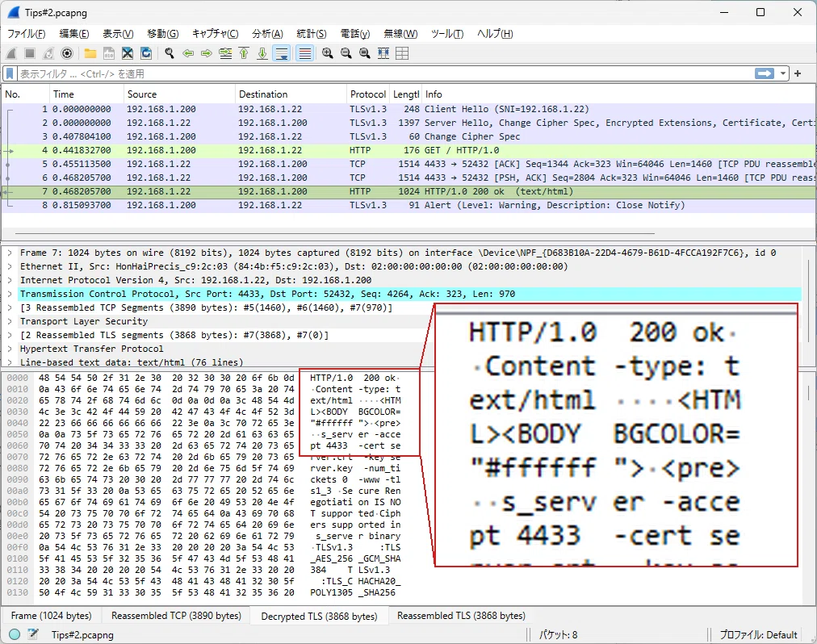
Task: Switch to Reassembled TCP (3890 bytes) tab
Action: [x=176, y=616]
